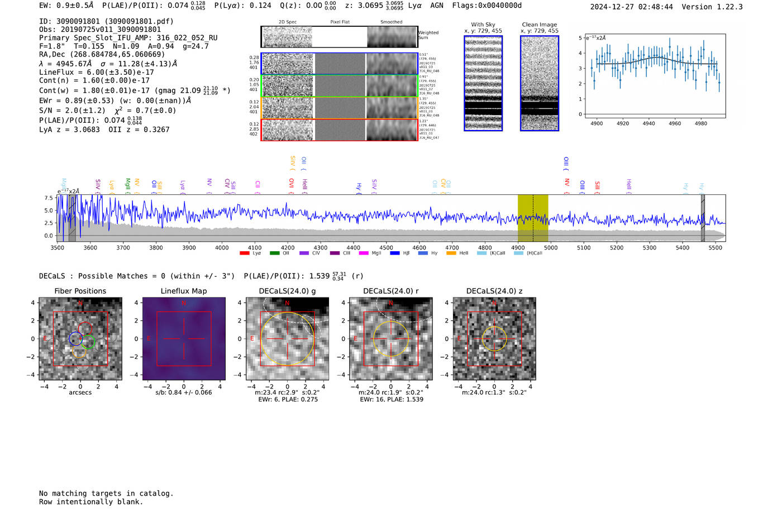Click the 'Flags:0x0040000d' text
Viewport: 782px width, 532px height.
click(x=487, y=6)
